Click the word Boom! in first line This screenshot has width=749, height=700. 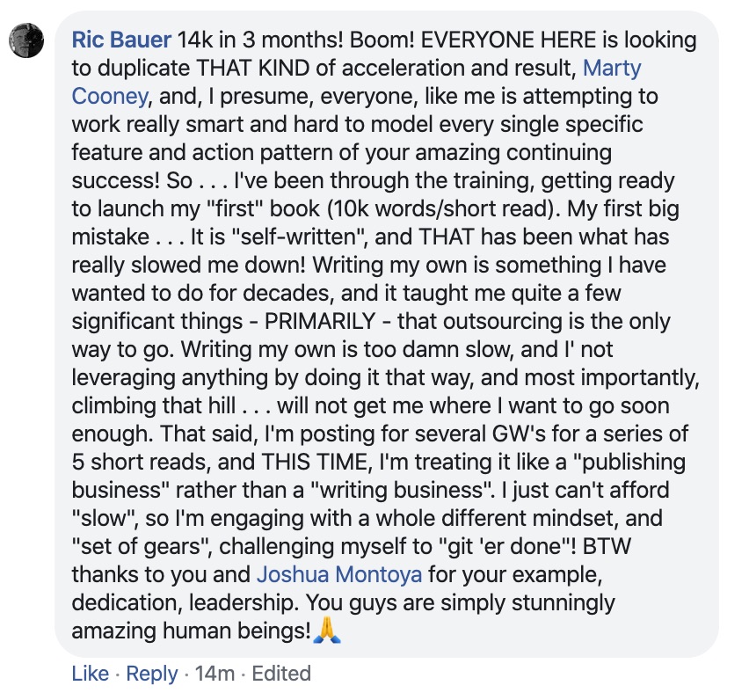tap(382, 40)
